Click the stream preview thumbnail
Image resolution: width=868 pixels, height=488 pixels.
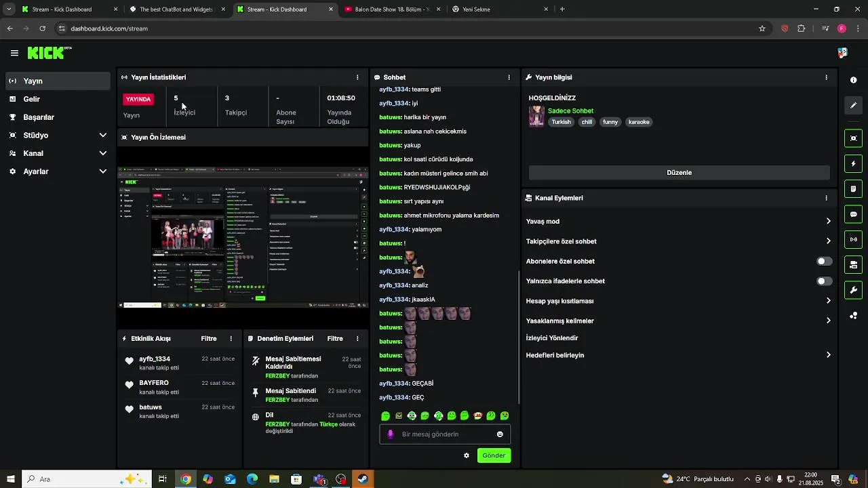tap(243, 237)
